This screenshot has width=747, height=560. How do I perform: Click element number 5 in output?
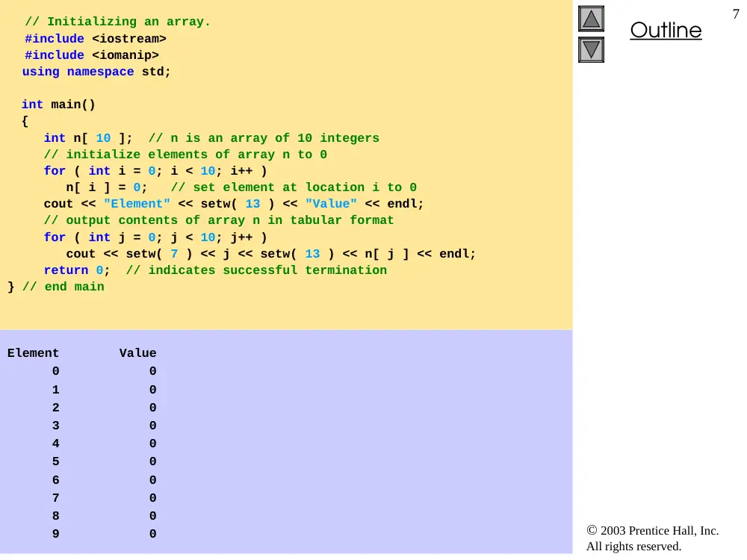[x=56, y=462]
